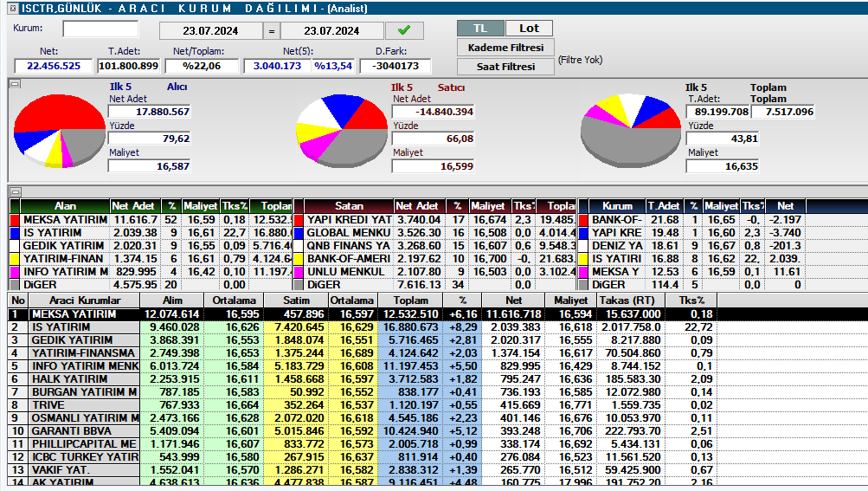This screenshot has height=491, width=868.
Task: Switch to Lot view
Action: point(529,29)
